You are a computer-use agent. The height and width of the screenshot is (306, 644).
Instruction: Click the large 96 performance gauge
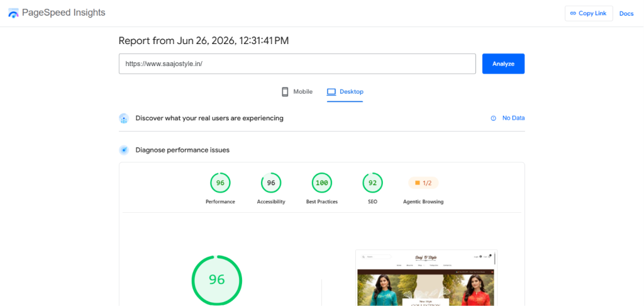217,281
